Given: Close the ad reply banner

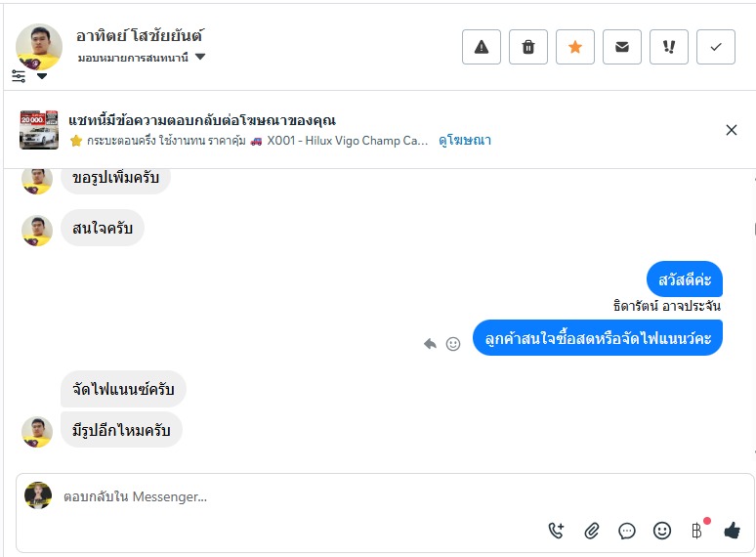Looking at the screenshot, I should pos(732,130).
